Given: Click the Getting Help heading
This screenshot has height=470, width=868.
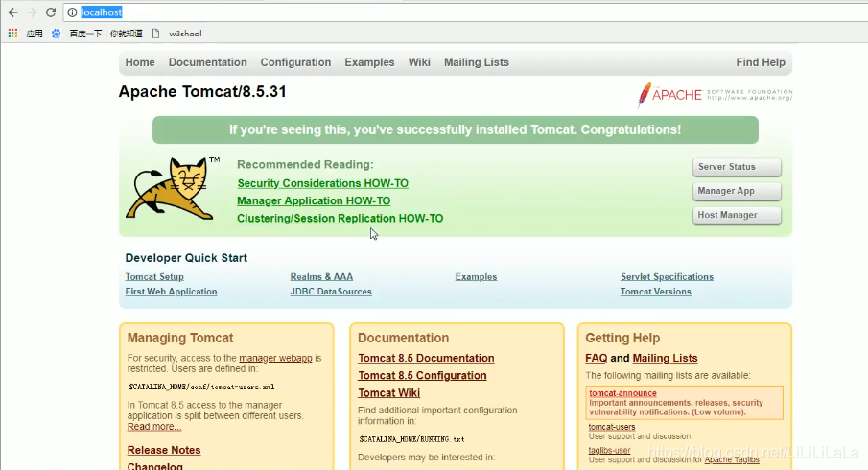Looking at the screenshot, I should point(622,338).
